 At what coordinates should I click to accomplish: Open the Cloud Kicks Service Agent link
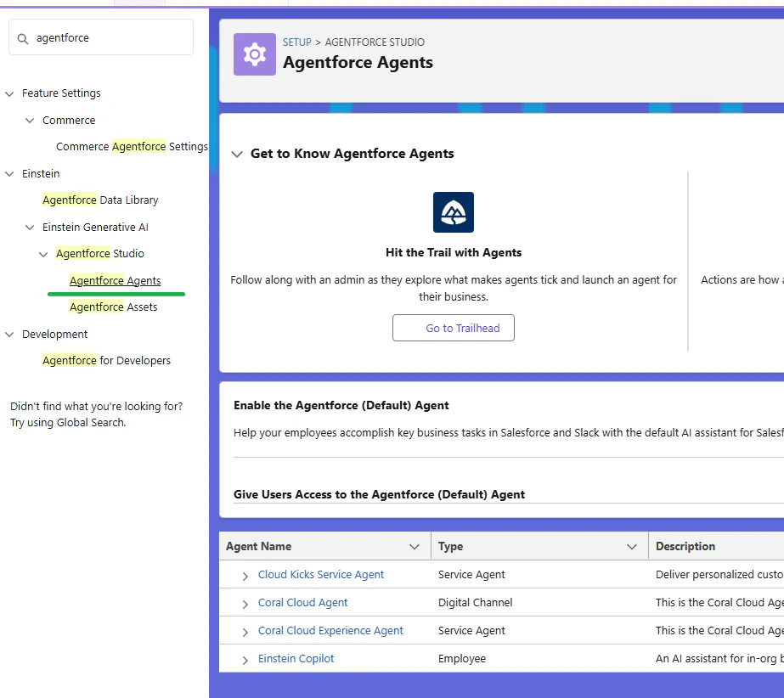(321, 575)
